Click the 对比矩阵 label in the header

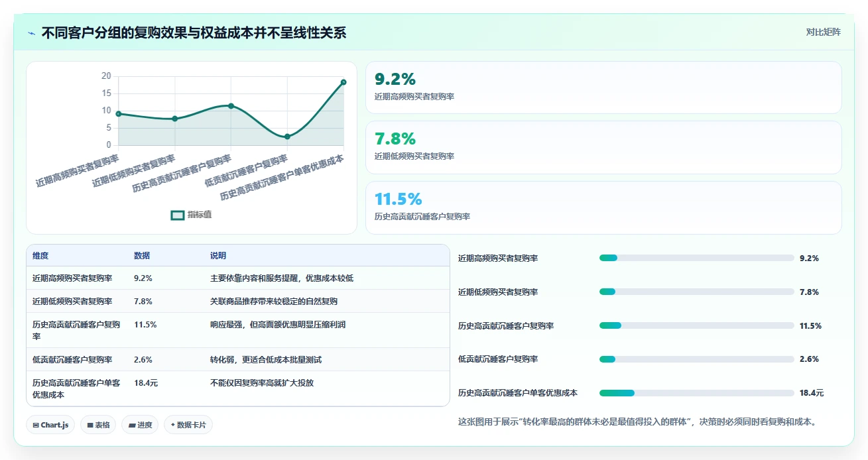pyautogui.click(x=823, y=32)
